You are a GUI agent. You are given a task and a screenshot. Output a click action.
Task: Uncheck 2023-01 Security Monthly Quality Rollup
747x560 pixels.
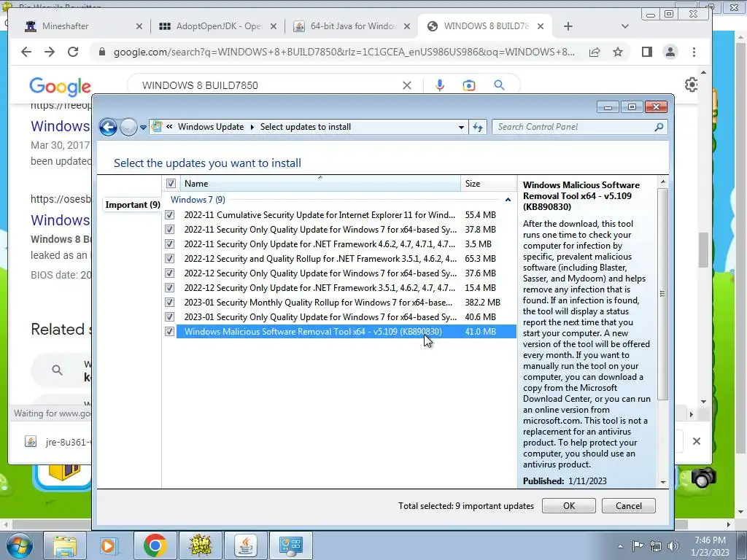[x=169, y=303]
